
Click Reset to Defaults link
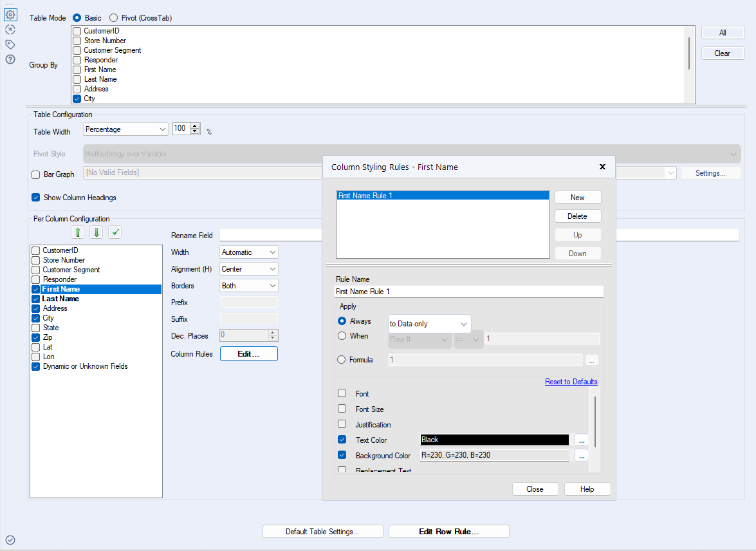571,382
